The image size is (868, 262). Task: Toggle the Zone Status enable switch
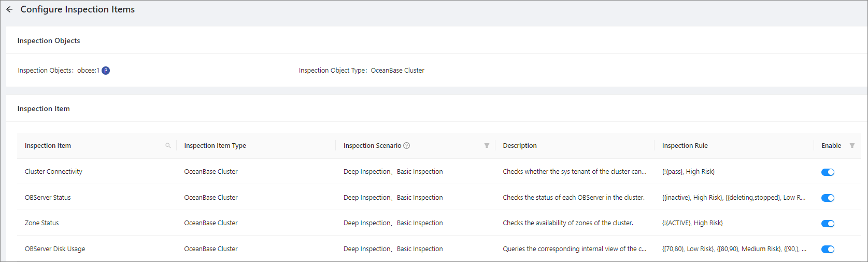[x=828, y=224]
